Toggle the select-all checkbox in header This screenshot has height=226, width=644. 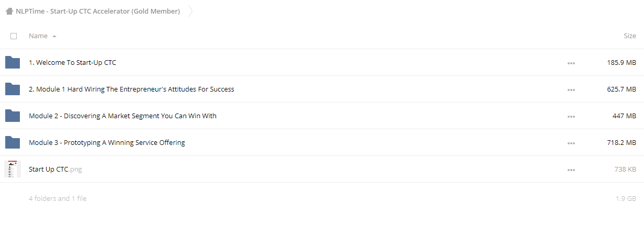tap(14, 36)
